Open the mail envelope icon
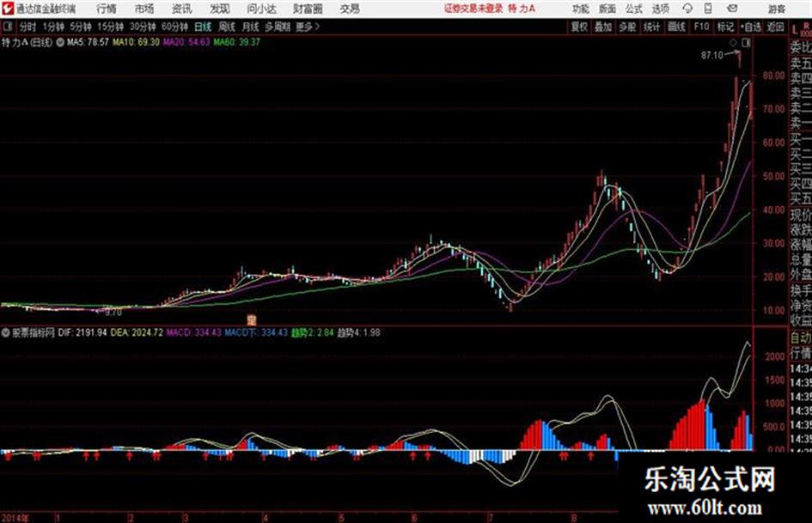The width and height of the screenshot is (812, 523). [x=732, y=9]
